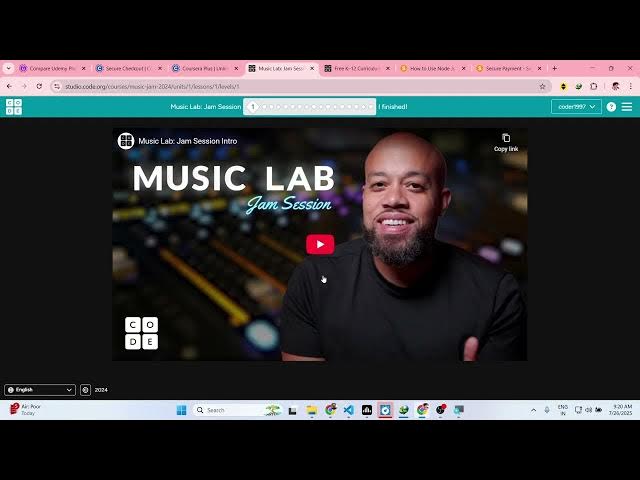
Task: Open the help question mark icon
Action: [611, 107]
